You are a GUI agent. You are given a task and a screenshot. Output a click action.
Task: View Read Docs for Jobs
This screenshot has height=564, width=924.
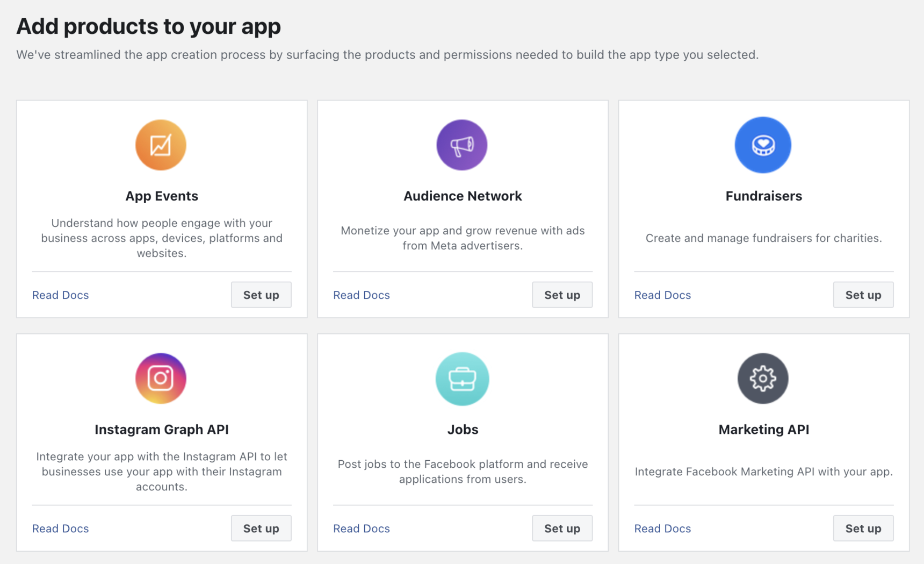(x=362, y=528)
